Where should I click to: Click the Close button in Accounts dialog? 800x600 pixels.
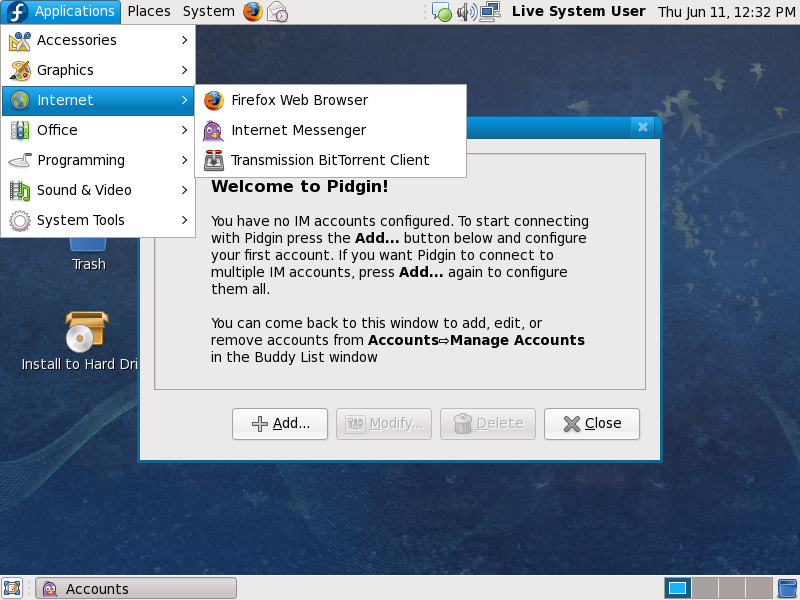[592, 423]
